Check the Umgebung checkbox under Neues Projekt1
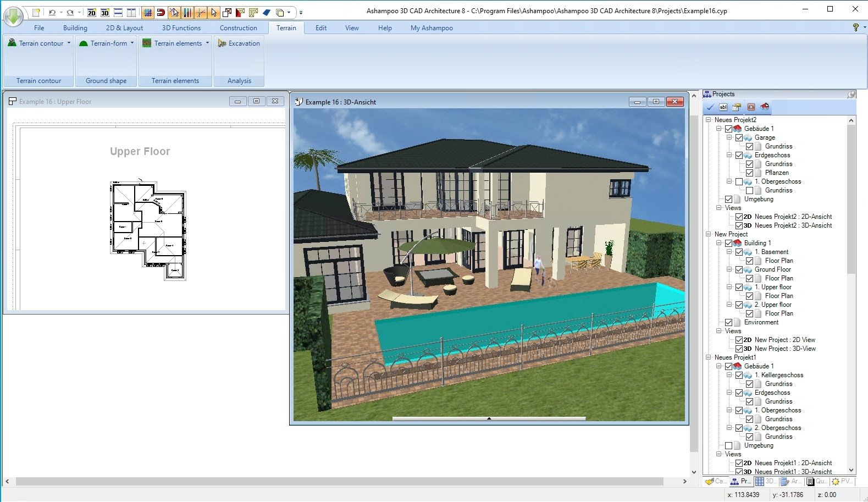Screen dimensions: 868x502 point(728,445)
